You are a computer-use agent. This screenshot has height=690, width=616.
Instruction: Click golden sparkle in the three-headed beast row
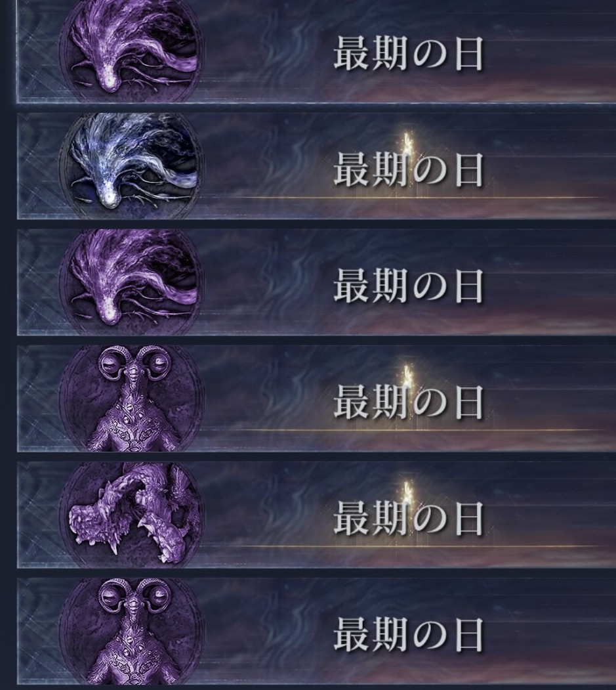click(407, 491)
